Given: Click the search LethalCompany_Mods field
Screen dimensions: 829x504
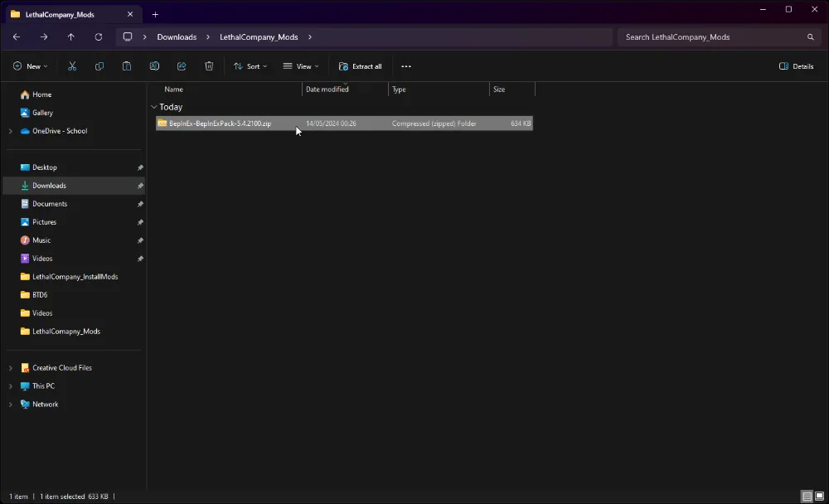Looking at the screenshot, I should click(x=713, y=36).
